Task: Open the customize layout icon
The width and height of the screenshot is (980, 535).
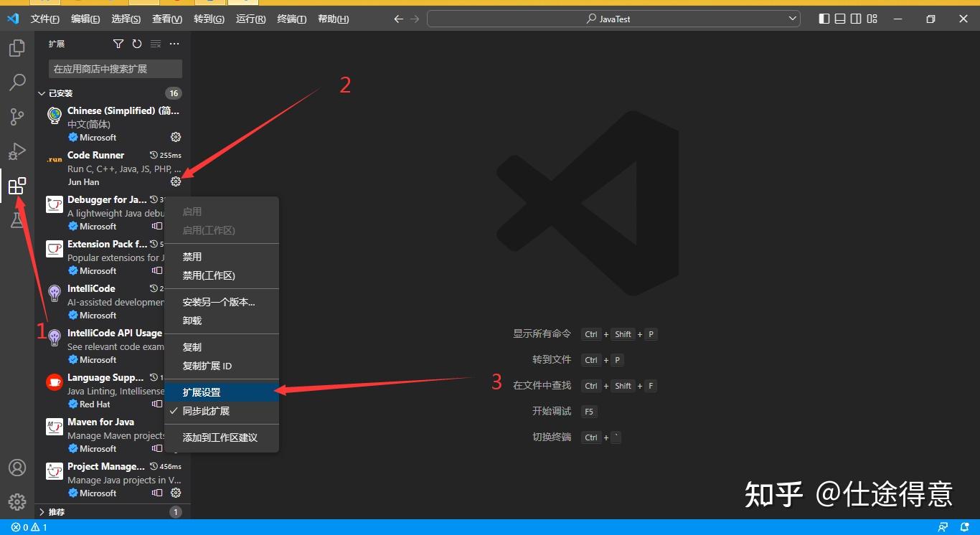Action: 872,19
